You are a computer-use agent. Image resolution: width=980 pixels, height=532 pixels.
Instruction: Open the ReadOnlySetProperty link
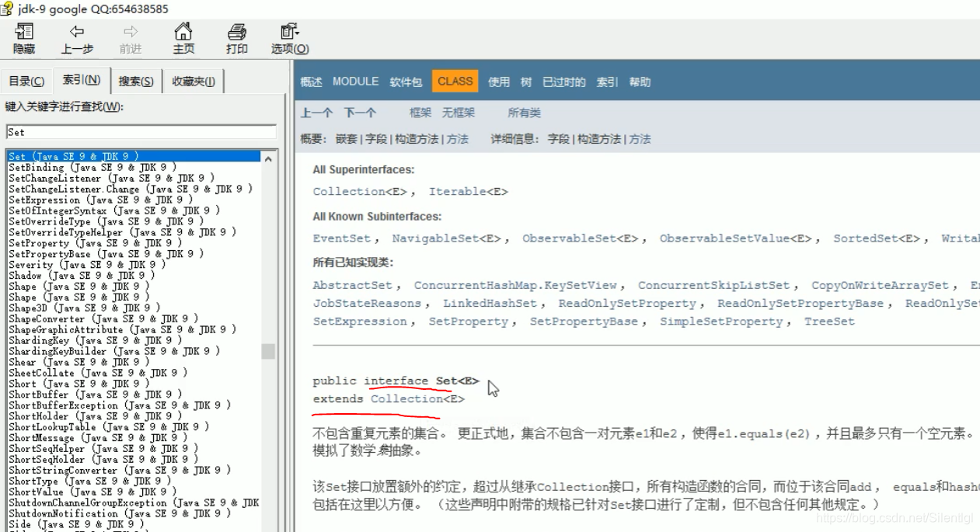pyautogui.click(x=627, y=304)
